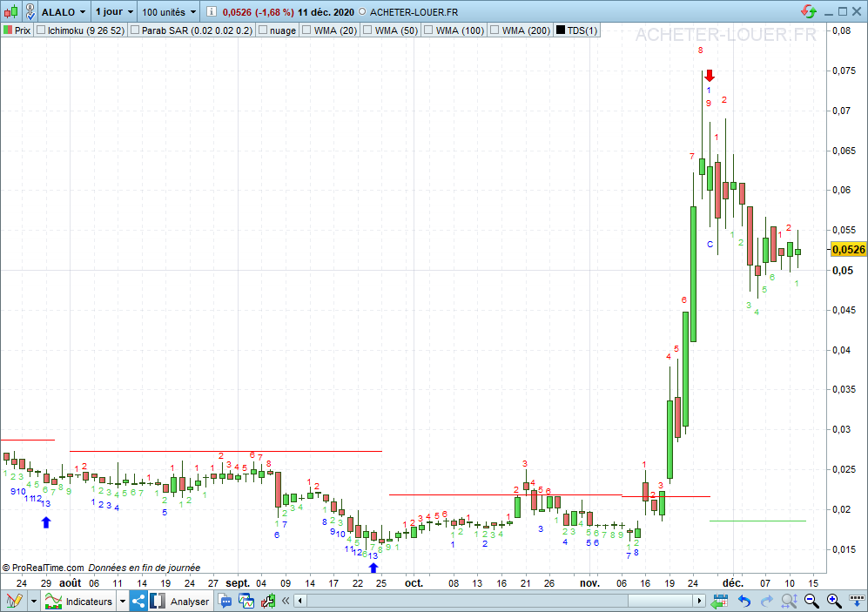This screenshot has width=868, height=612.
Task: Open the drawing tools pencil icon
Action: [x=14, y=601]
